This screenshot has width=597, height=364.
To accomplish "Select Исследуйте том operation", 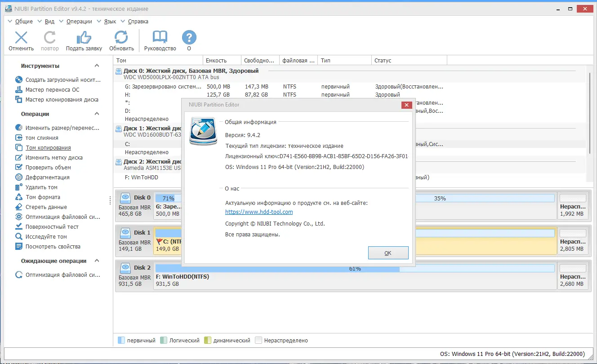I will coord(41,237).
